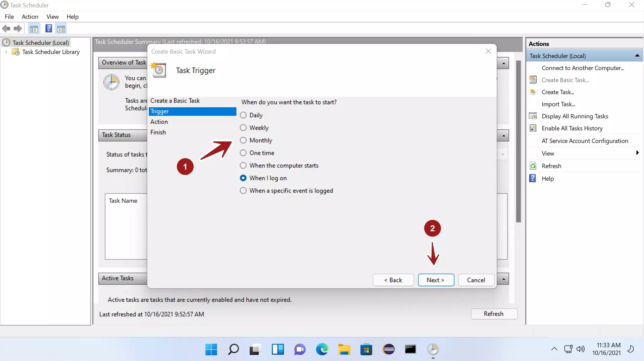Viewport: 644px width, 361px height.
Task: Select the Monthly trigger option
Action: pos(243,140)
